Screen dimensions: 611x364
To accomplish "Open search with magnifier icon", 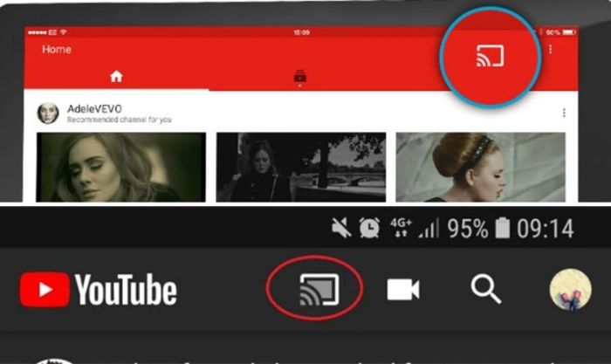I will pos(485,289).
